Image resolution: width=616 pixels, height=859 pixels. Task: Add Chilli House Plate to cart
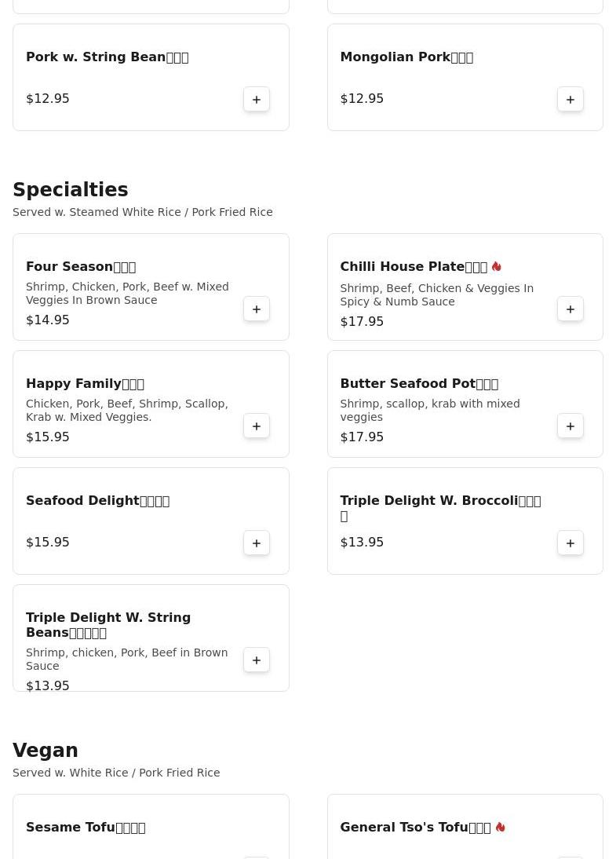pos(570,309)
